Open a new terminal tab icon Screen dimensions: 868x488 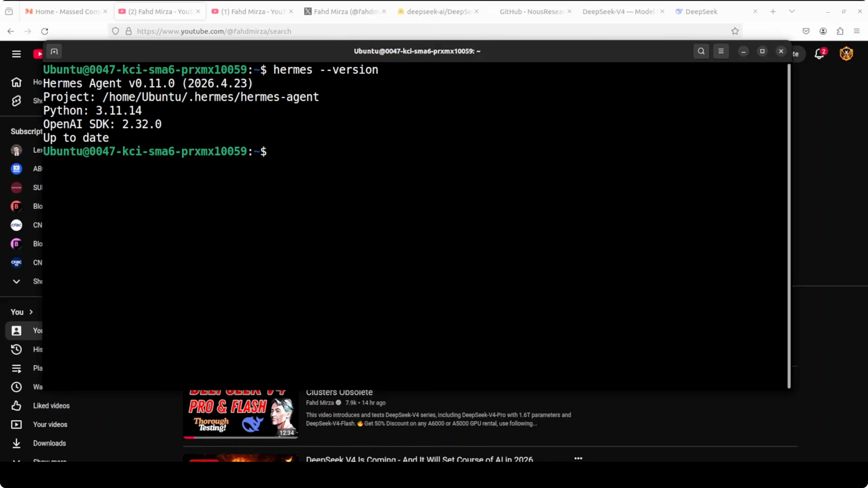point(54,52)
